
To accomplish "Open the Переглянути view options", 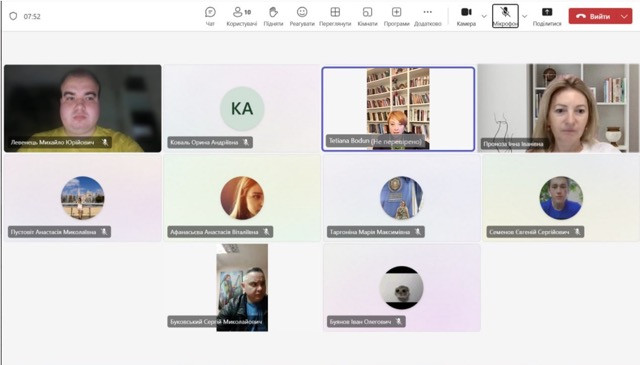I will click(335, 16).
